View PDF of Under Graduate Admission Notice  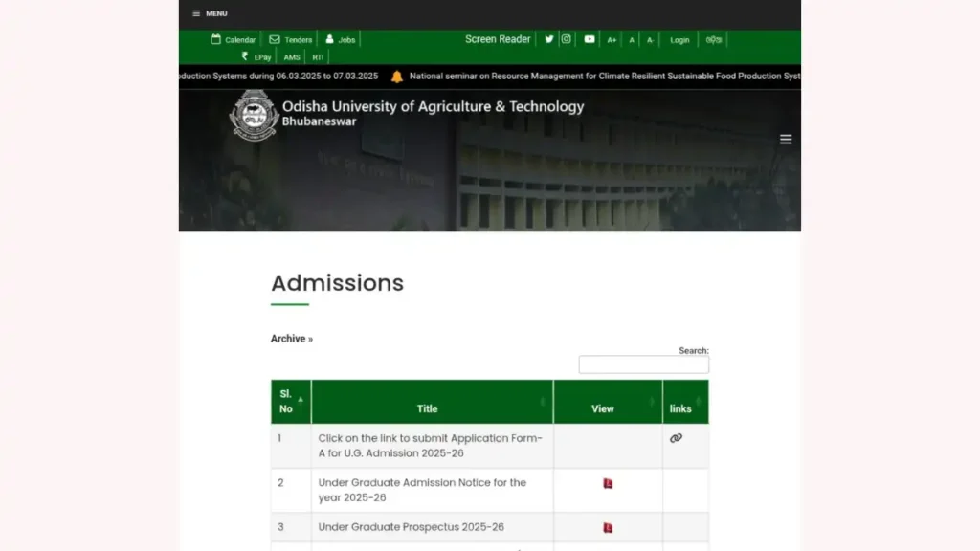[x=608, y=483]
